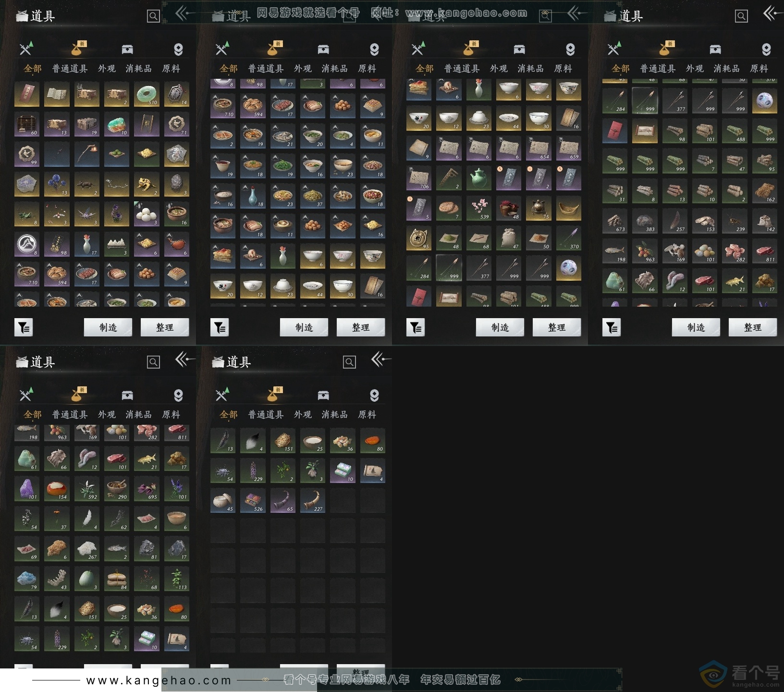784x692 pixels.
Task: Switch to 外观 tab in second top panel
Action: [x=303, y=69]
